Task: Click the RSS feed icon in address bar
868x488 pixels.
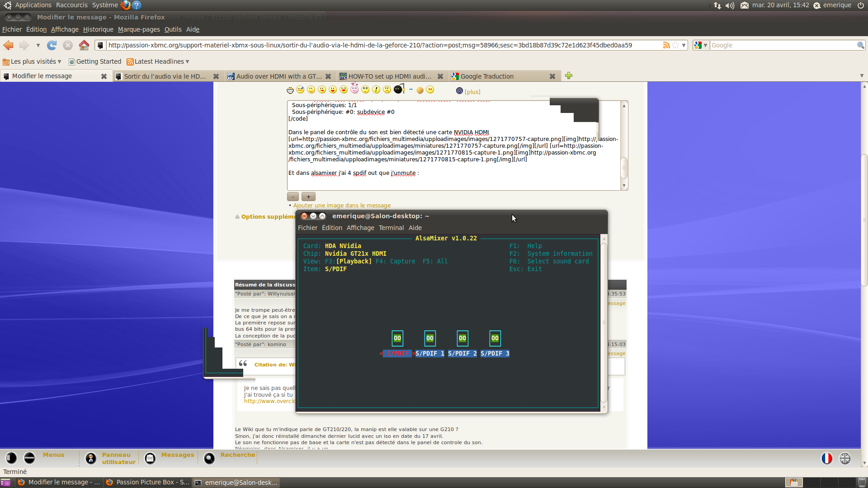Action: click(x=666, y=45)
